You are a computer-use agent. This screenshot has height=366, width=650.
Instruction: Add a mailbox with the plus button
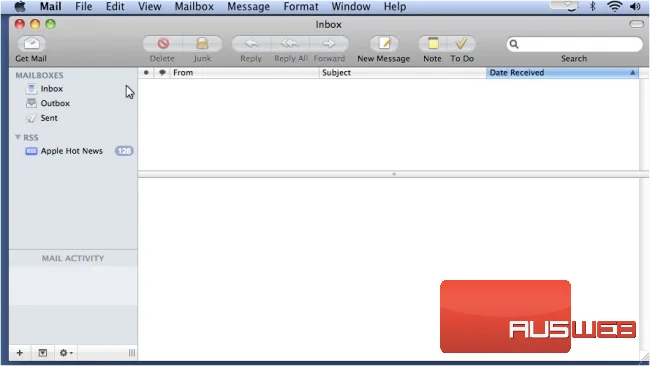click(19, 353)
